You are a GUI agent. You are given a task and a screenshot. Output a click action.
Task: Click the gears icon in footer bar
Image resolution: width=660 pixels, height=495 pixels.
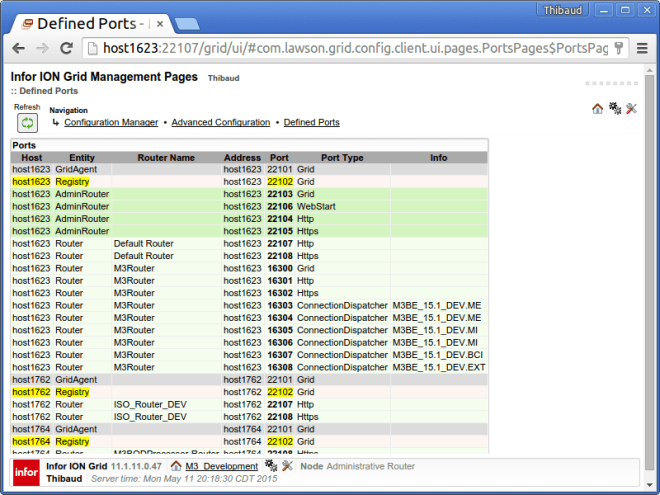pos(270,466)
